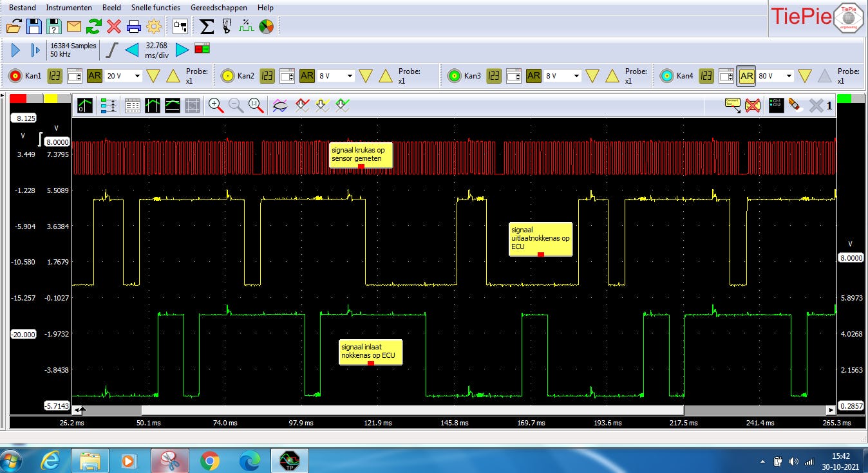Image resolution: width=868 pixels, height=473 pixels.
Task: Open the gauge meter icon
Action: 266,26
